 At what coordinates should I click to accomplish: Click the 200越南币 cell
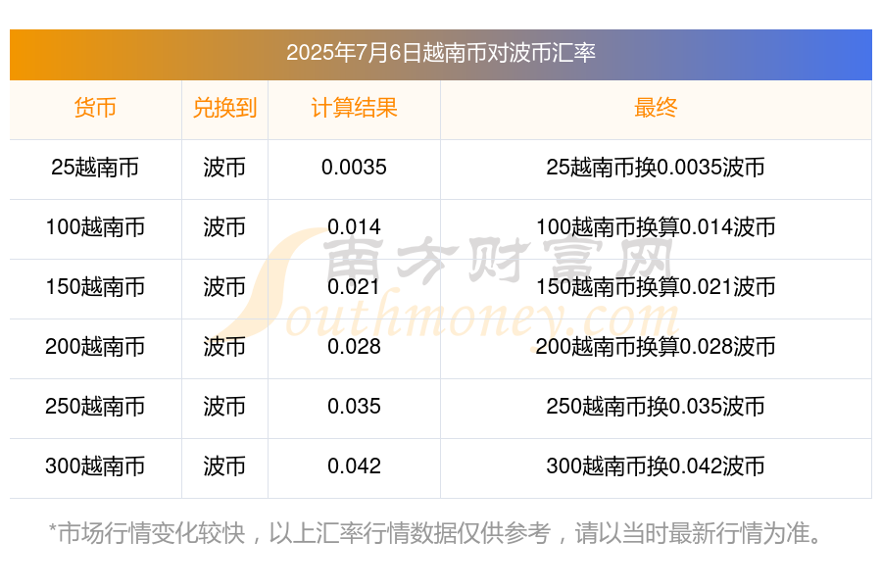coord(95,347)
